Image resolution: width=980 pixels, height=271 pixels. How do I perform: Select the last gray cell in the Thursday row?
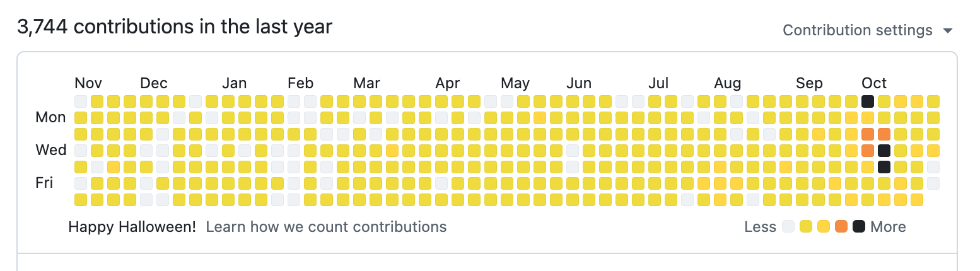click(x=933, y=167)
